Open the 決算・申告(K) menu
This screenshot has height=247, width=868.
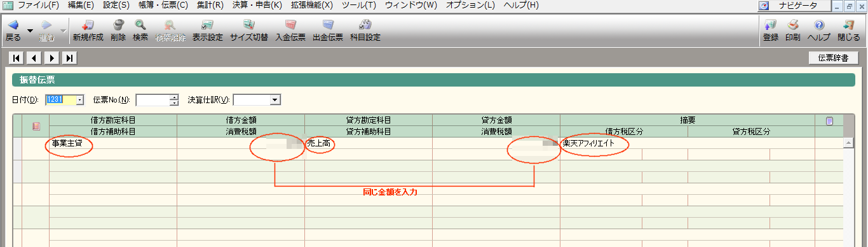point(257,5)
